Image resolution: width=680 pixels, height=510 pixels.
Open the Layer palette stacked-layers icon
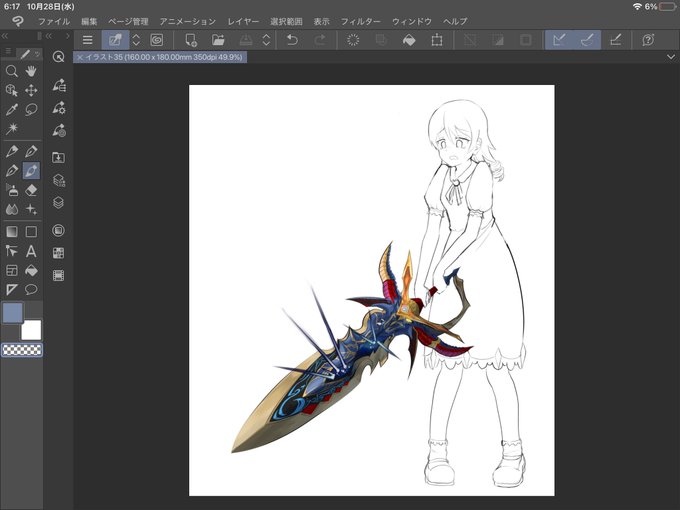point(59,203)
